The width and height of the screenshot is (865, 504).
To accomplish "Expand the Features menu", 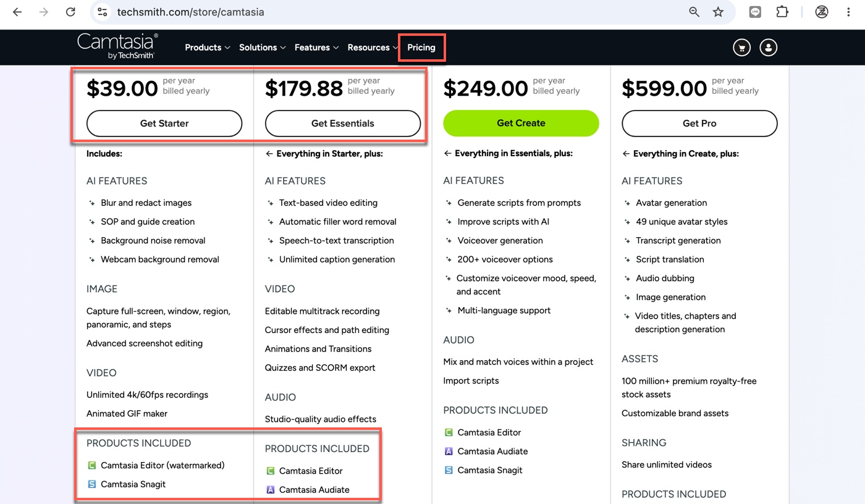I will click(317, 48).
